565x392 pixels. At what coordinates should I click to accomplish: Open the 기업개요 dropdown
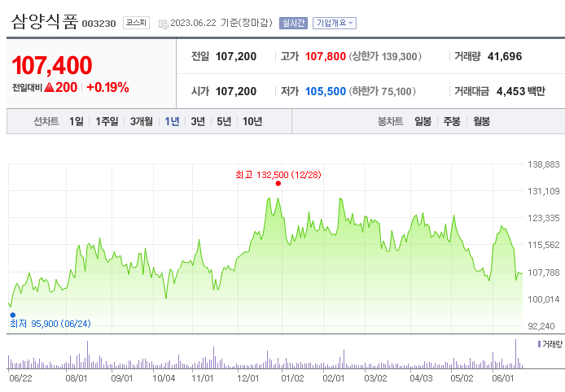pos(335,23)
